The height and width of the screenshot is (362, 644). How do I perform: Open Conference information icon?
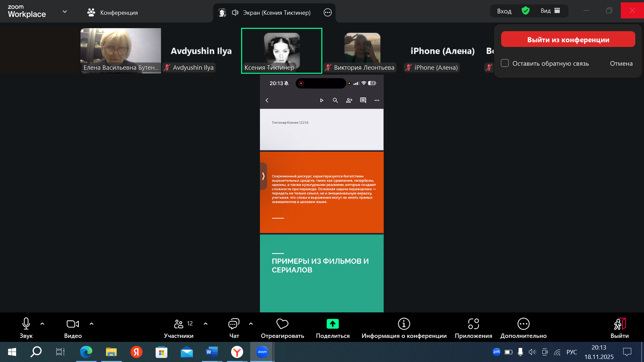tap(404, 324)
